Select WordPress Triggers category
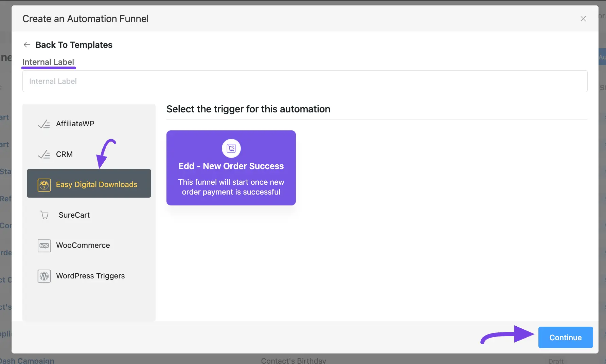Image resolution: width=606 pixels, height=364 pixels. pos(89,276)
